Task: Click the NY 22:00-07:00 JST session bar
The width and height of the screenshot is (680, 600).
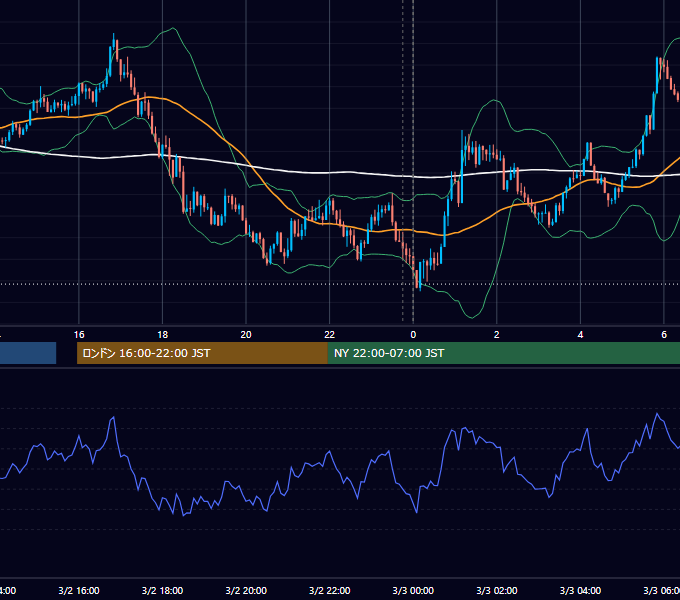Action: coord(503,353)
